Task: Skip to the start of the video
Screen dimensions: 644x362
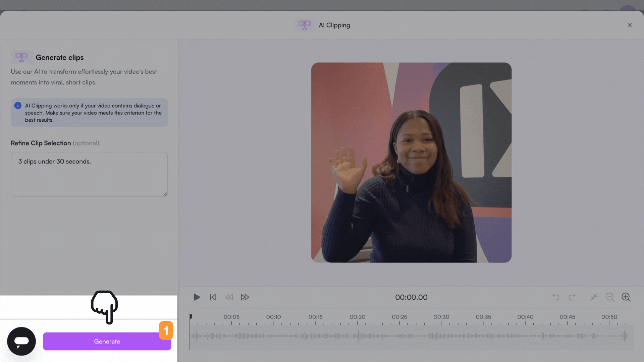Action: click(213, 297)
